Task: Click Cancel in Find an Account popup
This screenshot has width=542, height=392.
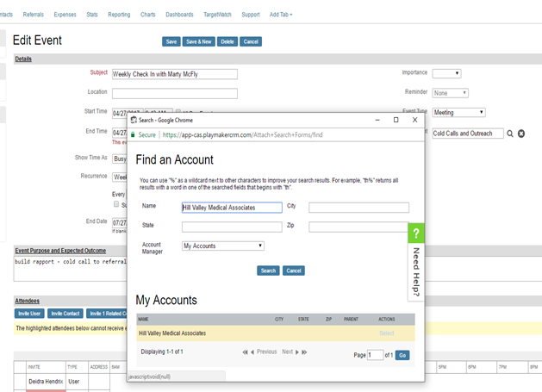Action: [294, 271]
